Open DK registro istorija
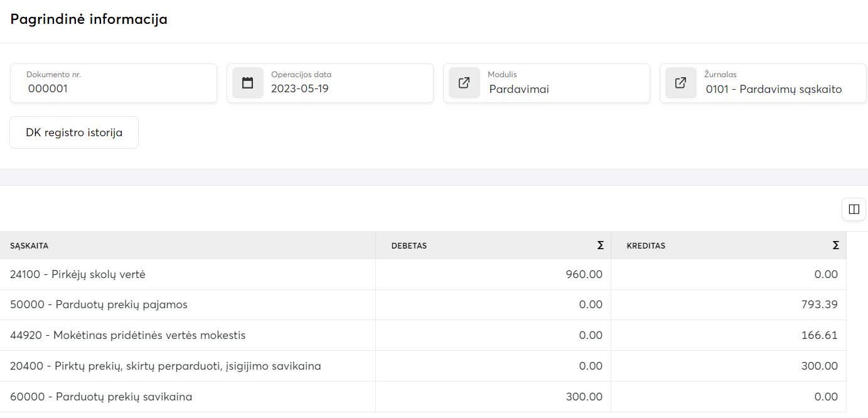The width and height of the screenshot is (868, 418). (x=74, y=132)
